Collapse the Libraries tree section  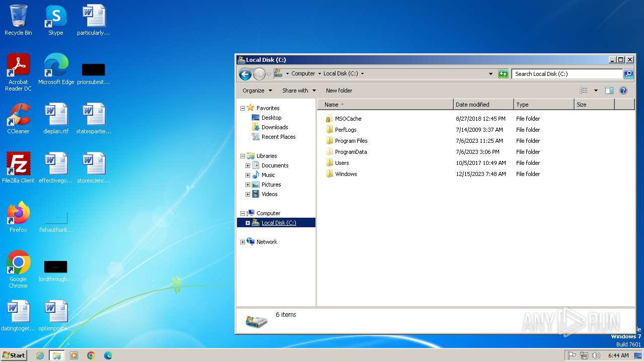(243, 156)
